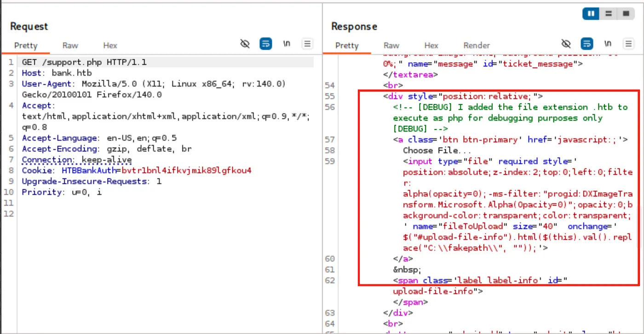Switch to Render tab in Response
The width and height of the screenshot is (644, 334).
tap(477, 46)
